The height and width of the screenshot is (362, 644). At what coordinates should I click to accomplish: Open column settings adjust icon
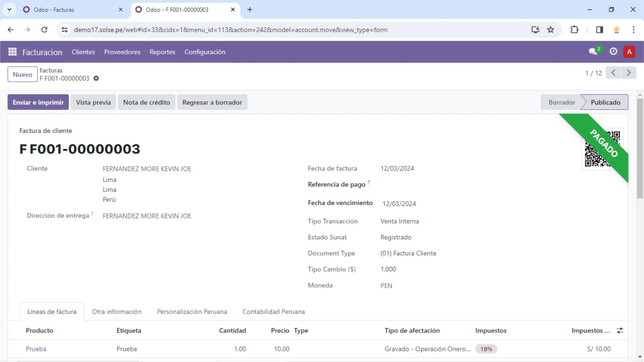620,331
